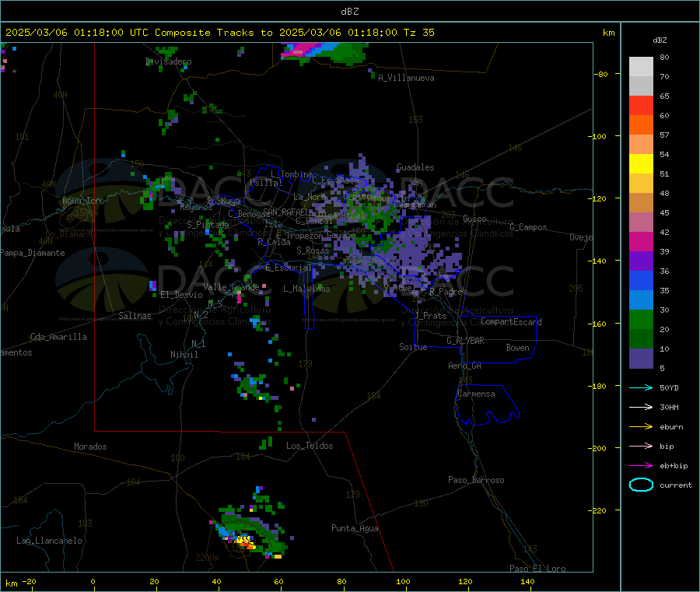Click the 'SAN_RAFAEL' city label
Image resolution: width=700 pixels, height=592 pixels.
285,212
